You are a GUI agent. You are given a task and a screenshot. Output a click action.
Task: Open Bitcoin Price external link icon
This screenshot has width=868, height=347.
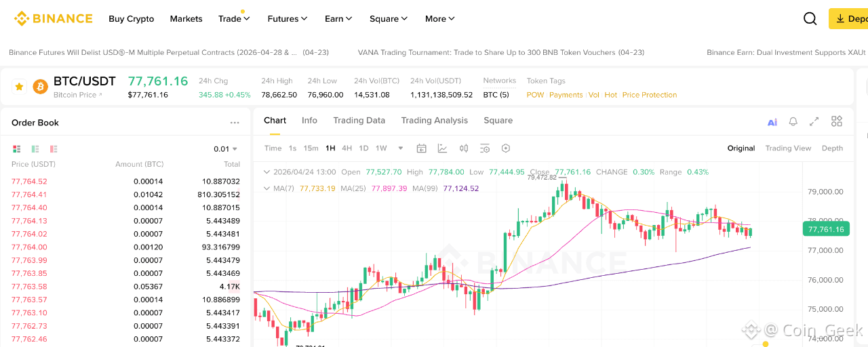coord(101,95)
